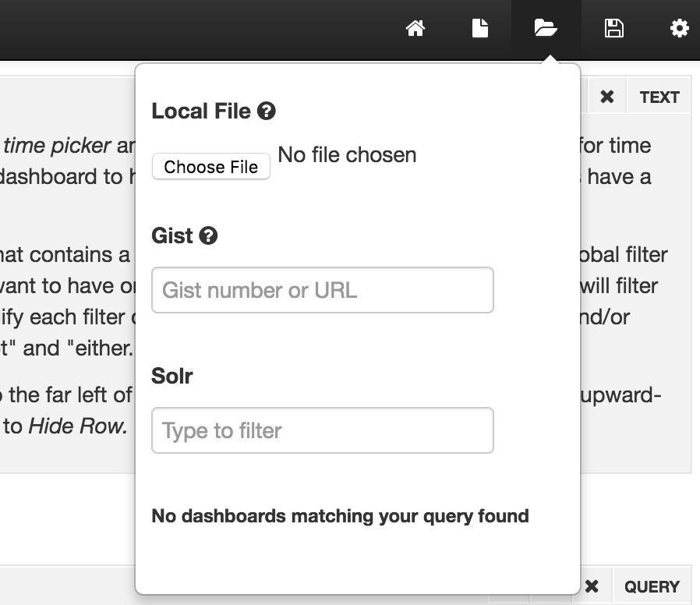Click the Solr 'Type to filter' box
This screenshot has width=700, height=605.
pos(322,430)
